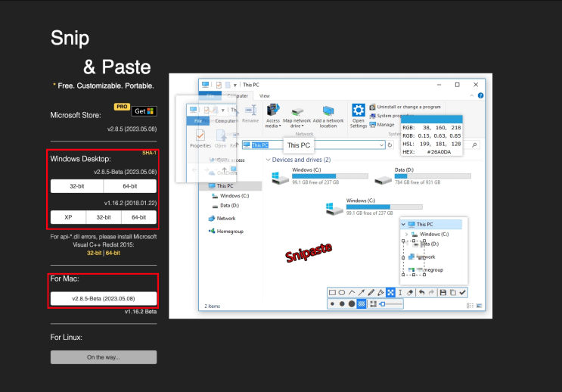Viewport: 562px width, 392px height.
Task: Collapse the Devices and drives group
Action: click(268, 160)
